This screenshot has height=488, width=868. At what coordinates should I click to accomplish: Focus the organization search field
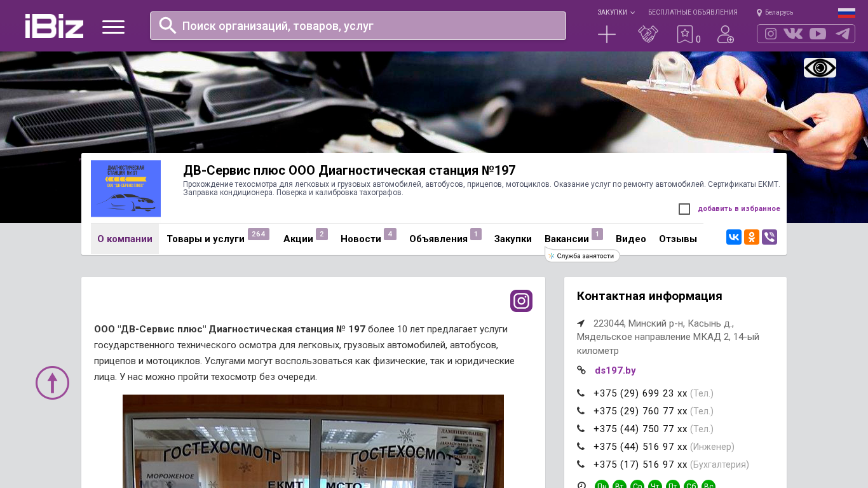[358, 26]
